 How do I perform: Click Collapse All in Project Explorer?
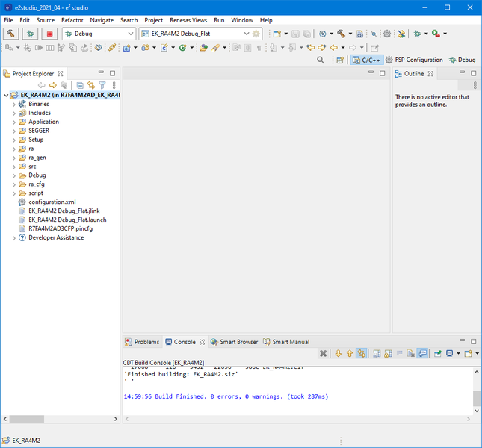point(80,86)
